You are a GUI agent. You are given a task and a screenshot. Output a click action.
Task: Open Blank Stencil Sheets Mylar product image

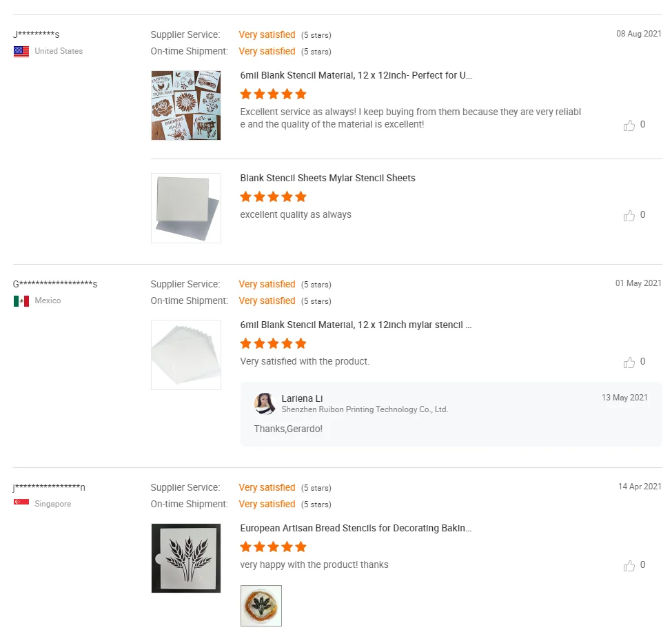tap(186, 208)
